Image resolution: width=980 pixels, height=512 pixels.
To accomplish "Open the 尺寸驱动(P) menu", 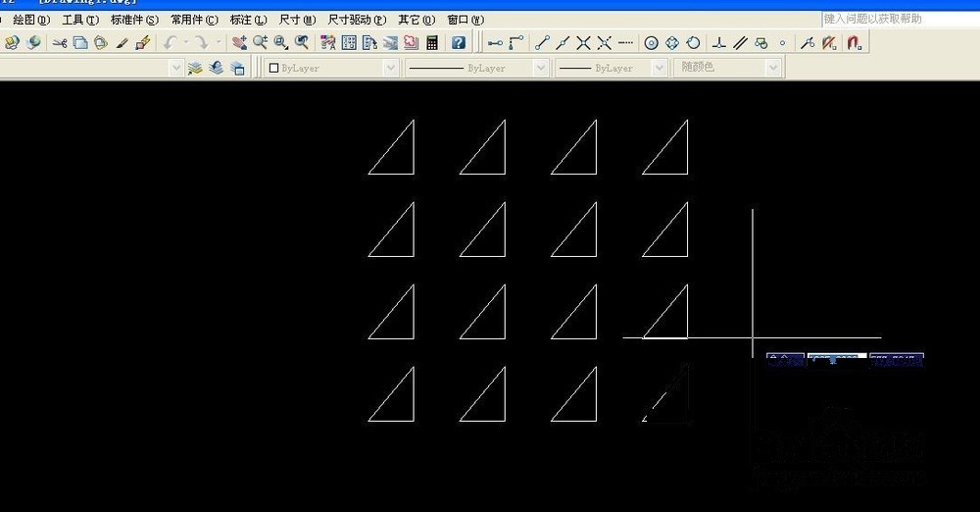I will coord(357,20).
